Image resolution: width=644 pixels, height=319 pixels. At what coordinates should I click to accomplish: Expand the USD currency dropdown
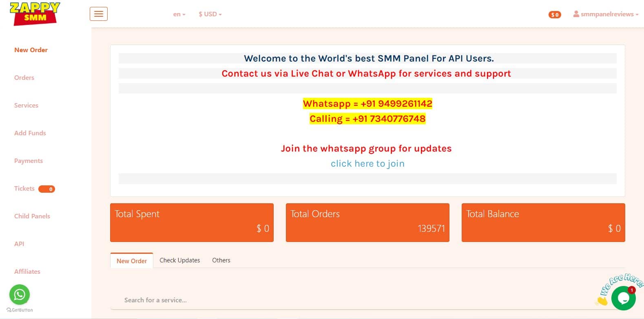(x=210, y=14)
